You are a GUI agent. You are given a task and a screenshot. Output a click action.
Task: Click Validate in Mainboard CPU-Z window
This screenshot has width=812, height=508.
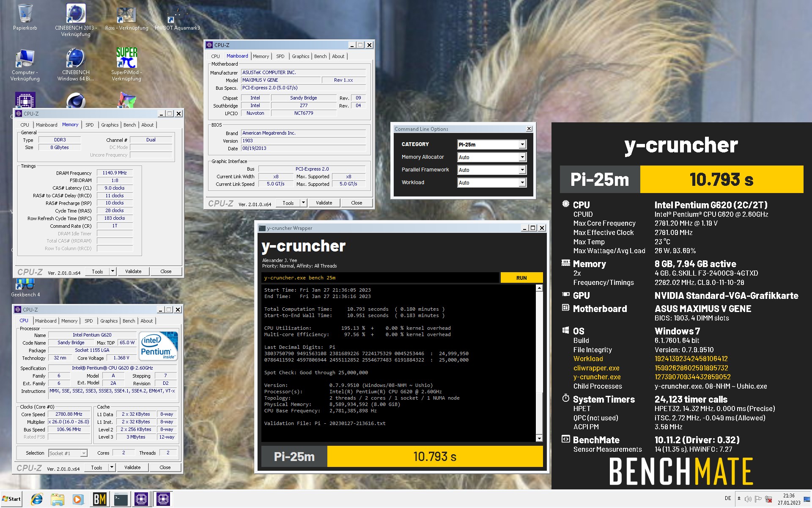pos(324,203)
